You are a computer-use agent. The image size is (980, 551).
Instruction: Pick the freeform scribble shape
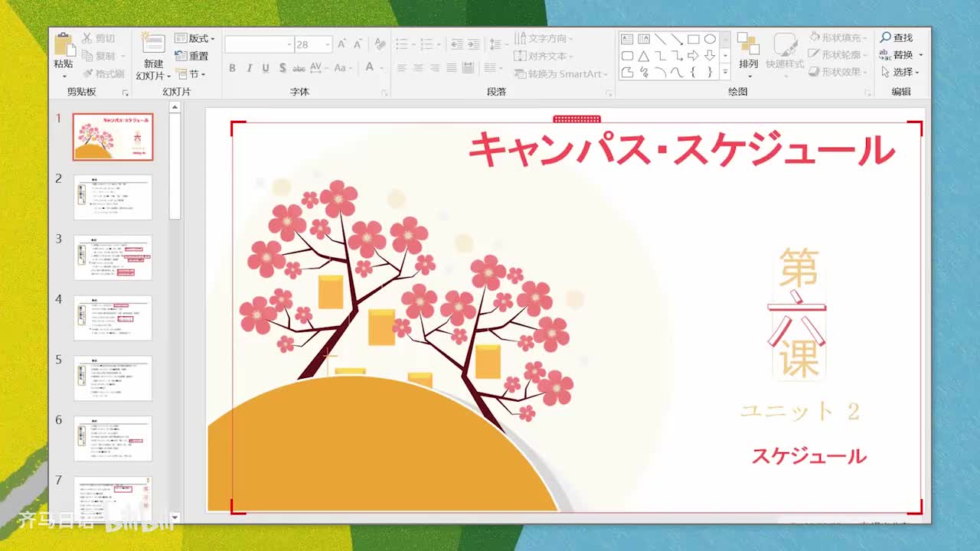[644, 73]
